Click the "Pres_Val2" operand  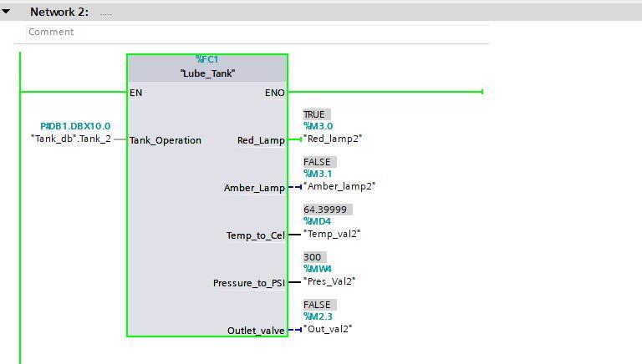(329, 281)
